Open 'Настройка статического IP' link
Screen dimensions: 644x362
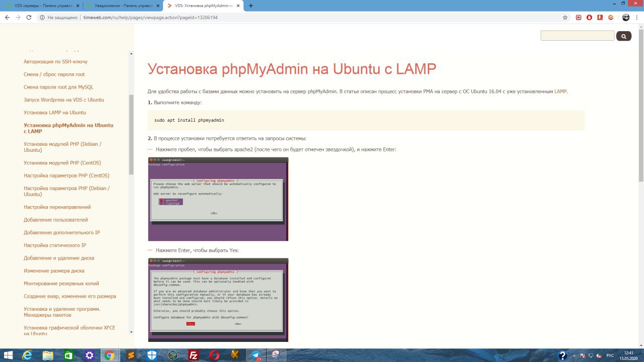(x=55, y=245)
